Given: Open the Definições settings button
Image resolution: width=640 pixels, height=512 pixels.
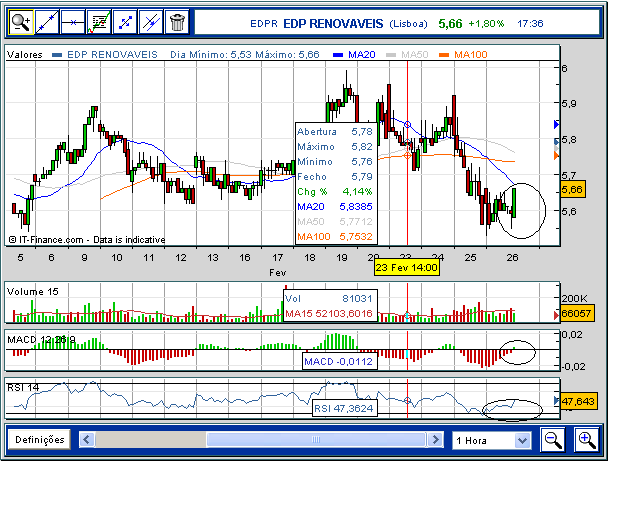Looking at the screenshot, I should [39, 440].
